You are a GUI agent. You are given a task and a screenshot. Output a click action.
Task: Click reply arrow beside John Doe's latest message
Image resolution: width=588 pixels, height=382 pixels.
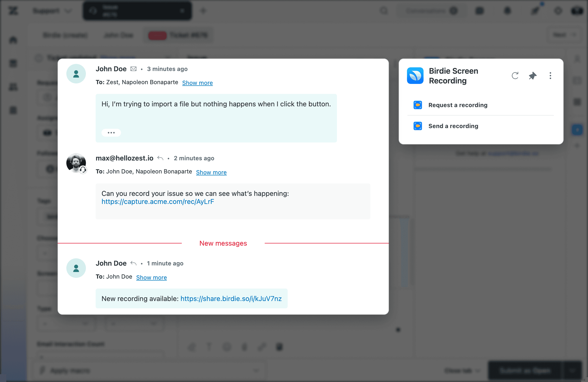[133, 263]
